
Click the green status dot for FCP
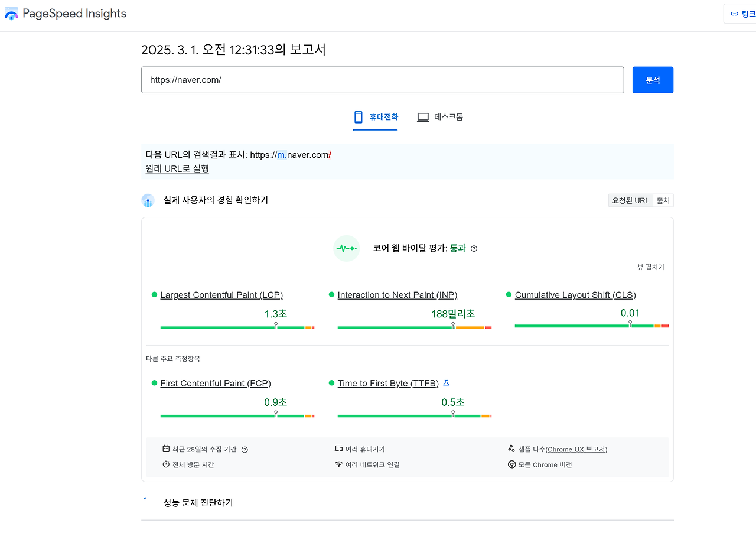pos(155,383)
